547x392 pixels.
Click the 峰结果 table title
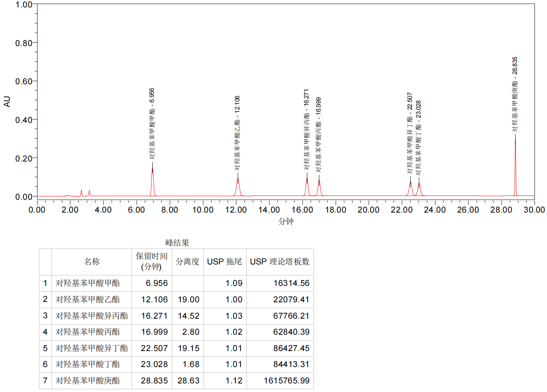[177, 243]
